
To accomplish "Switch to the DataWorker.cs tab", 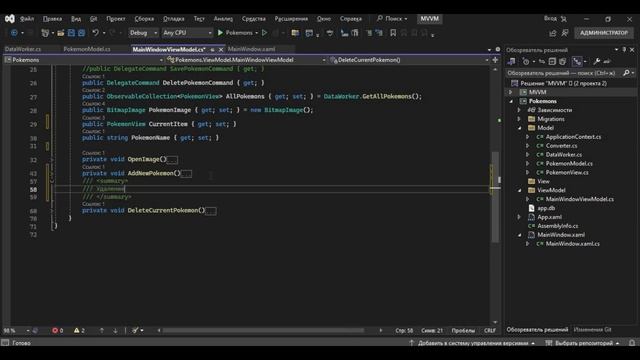I will point(23,49).
